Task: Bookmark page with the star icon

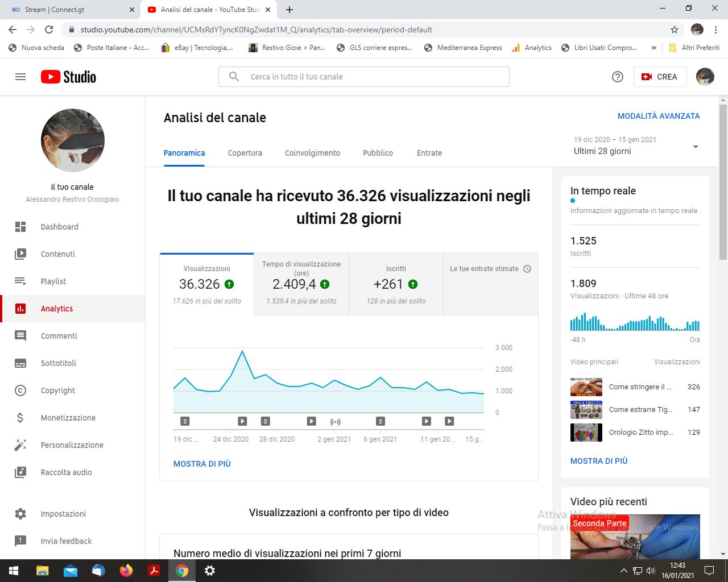Action: pyautogui.click(x=675, y=30)
